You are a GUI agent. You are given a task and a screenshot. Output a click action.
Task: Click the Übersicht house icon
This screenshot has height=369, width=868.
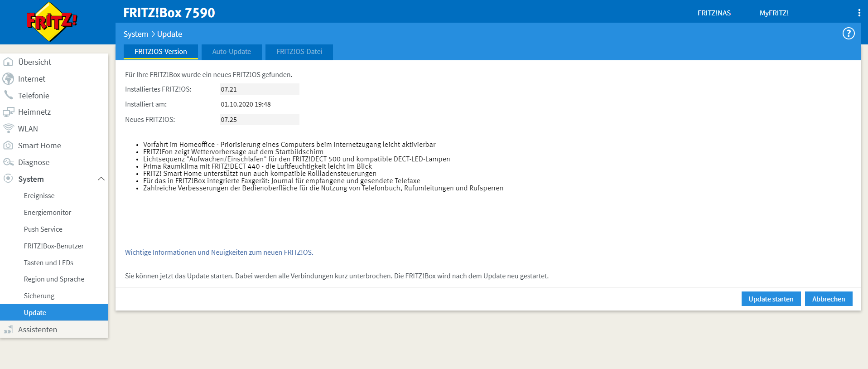point(8,62)
